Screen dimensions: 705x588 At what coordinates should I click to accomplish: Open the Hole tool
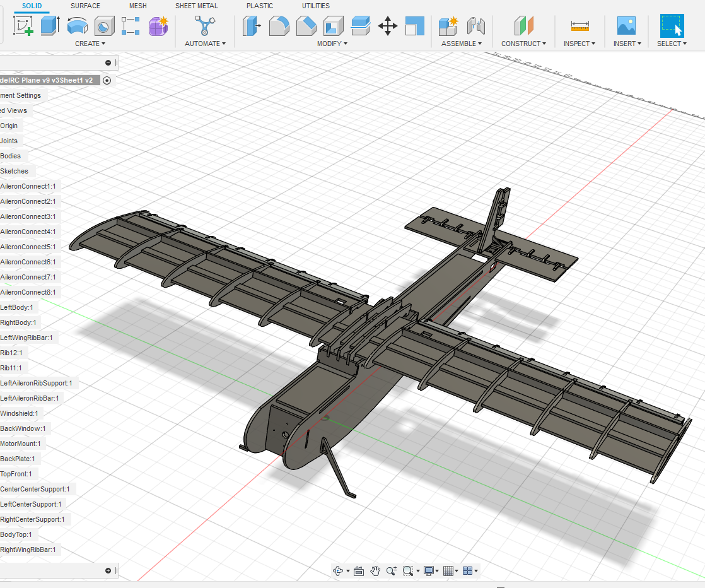click(104, 26)
